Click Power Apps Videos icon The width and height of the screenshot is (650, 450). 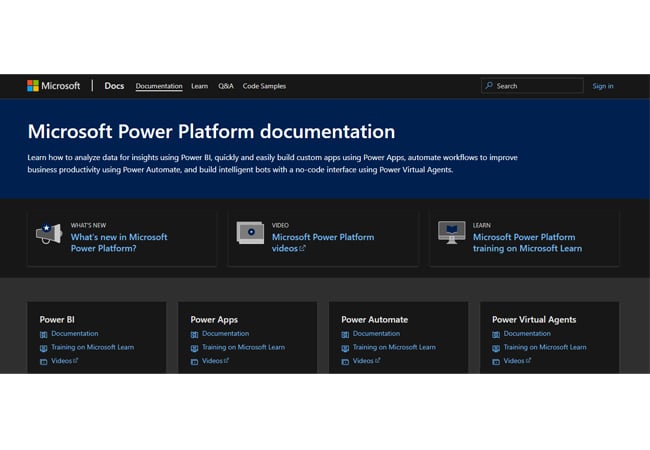click(x=194, y=362)
